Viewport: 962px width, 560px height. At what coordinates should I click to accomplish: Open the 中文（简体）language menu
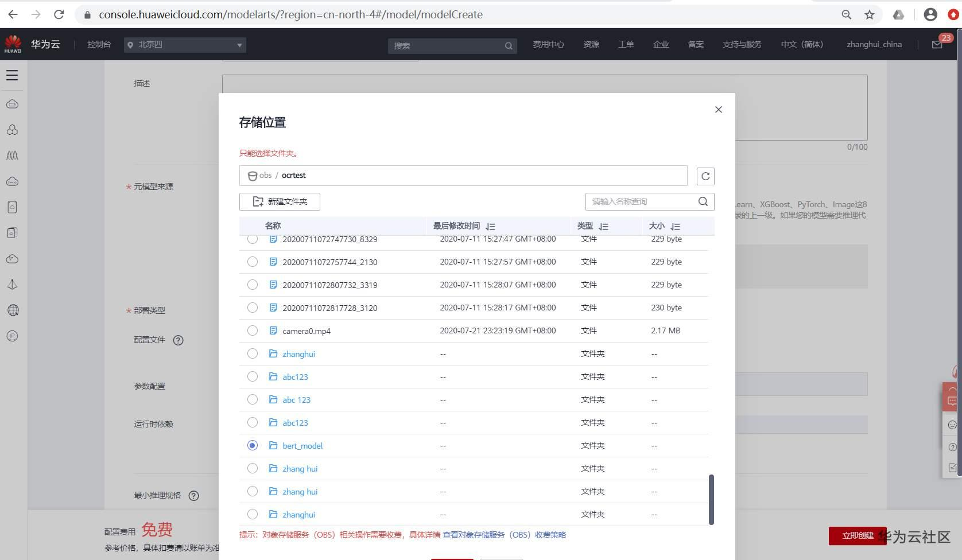click(x=802, y=44)
